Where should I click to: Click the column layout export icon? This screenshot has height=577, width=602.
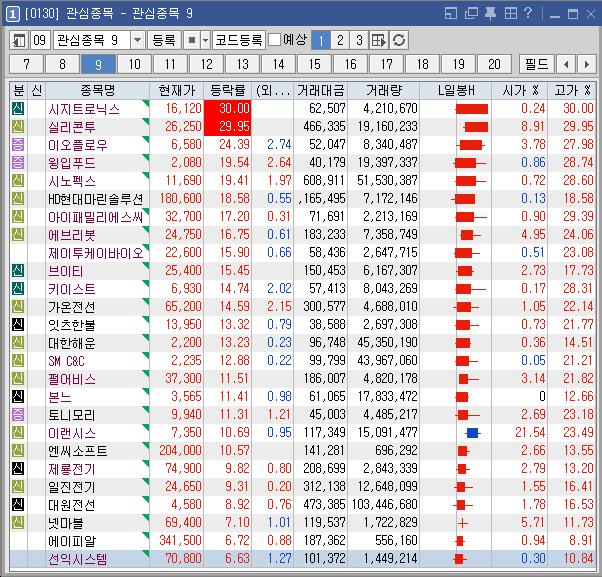tap(379, 40)
